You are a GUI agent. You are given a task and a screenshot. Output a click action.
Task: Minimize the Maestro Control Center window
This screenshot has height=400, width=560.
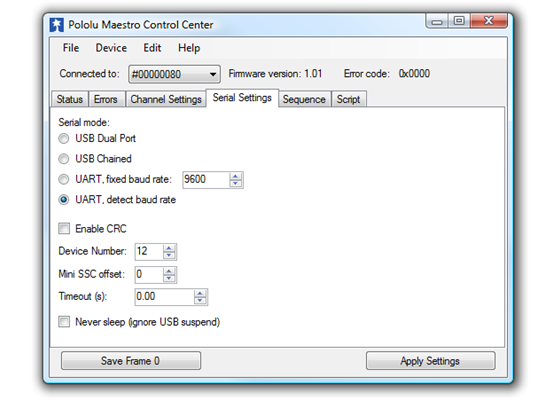tap(436, 21)
